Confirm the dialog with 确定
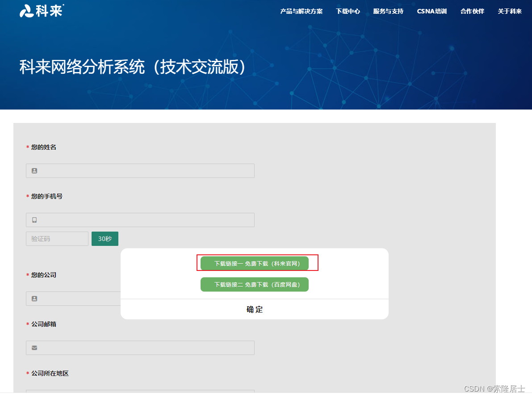Screen dimensions: 532x397 tap(255, 309)
